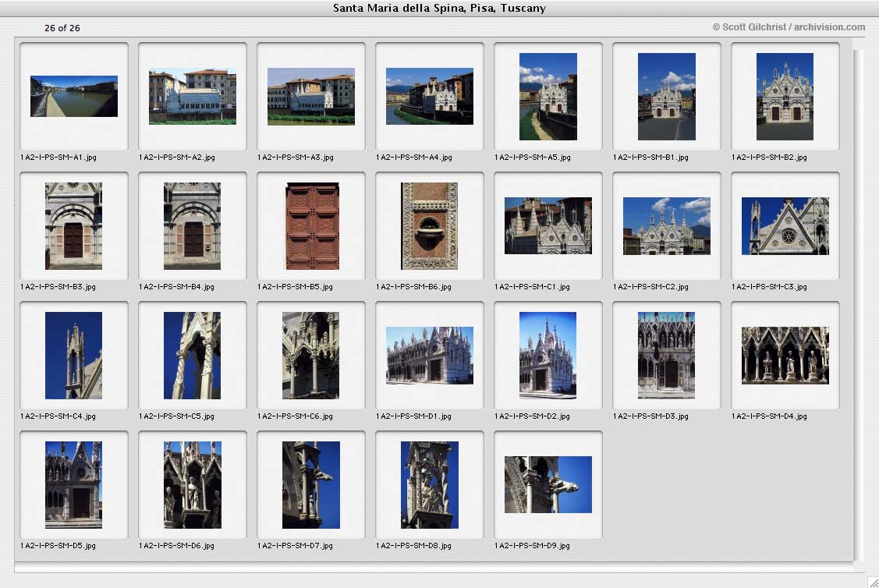Click the file name "1A2-I-PS-SM-A1.jpg"
The image size is (879, 588).
[x=58, y=158]
